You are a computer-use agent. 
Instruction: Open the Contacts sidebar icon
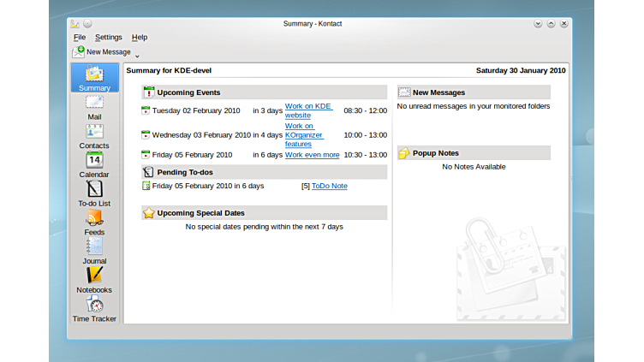pyautogui.click(x=94, y=136)
